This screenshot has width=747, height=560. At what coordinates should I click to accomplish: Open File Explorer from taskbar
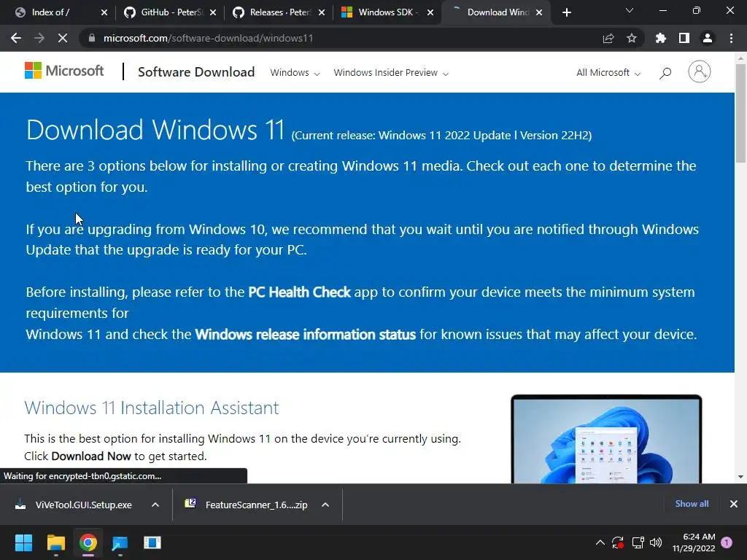[55, 542]
